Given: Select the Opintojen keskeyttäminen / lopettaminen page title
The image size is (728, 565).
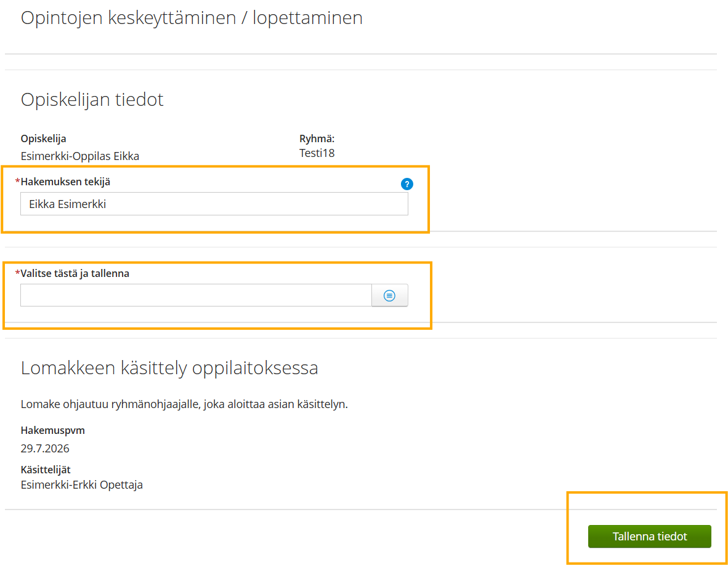Looking at the screenshot, I should [x=192, y=18].
